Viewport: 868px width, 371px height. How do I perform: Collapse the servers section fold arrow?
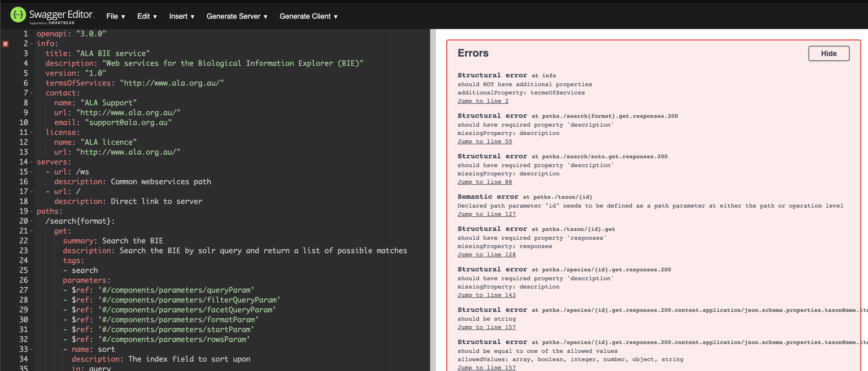(x=31, y=162)
